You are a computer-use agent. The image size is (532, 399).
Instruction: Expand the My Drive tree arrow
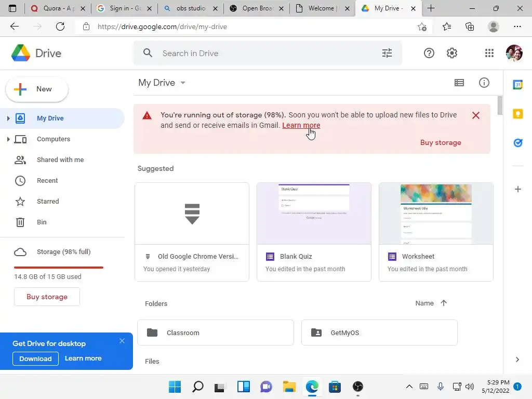(x=8, y=118)
